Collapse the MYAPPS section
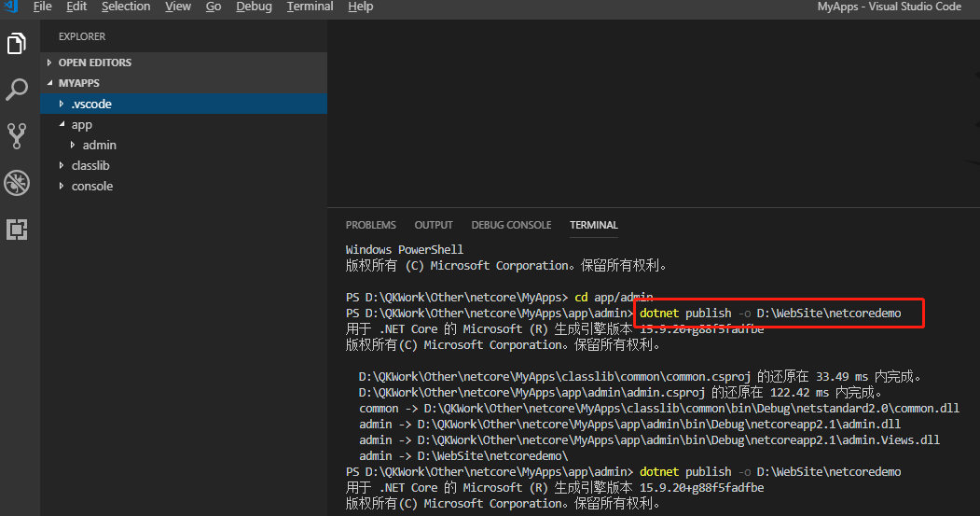Image resolution: width=980 pixels, height=516 pixels. point(49,82)
